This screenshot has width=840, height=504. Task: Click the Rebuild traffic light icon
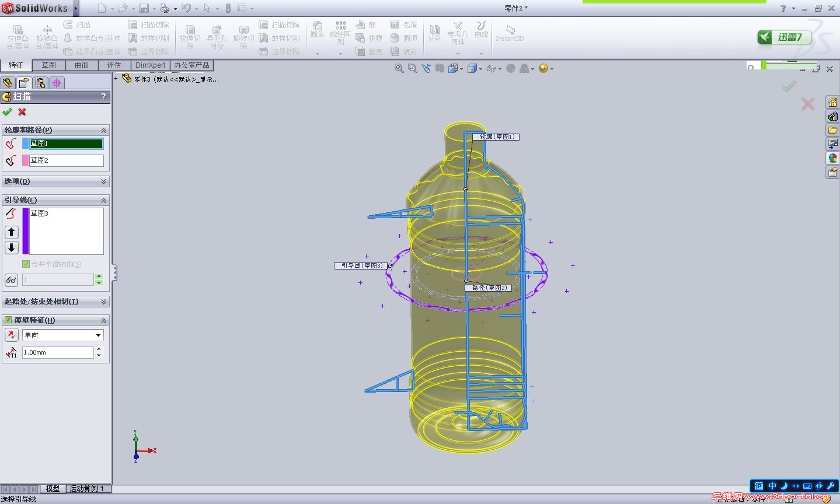point(228,8)
